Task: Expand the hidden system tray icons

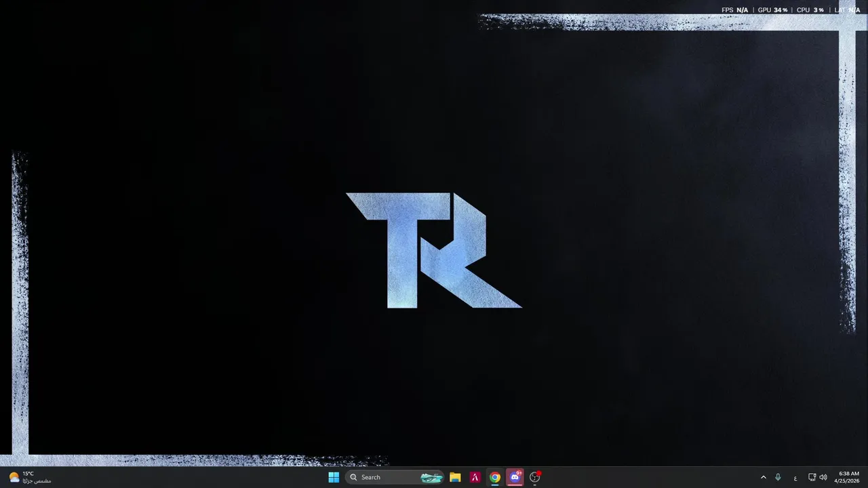Action: coord(763,477)
